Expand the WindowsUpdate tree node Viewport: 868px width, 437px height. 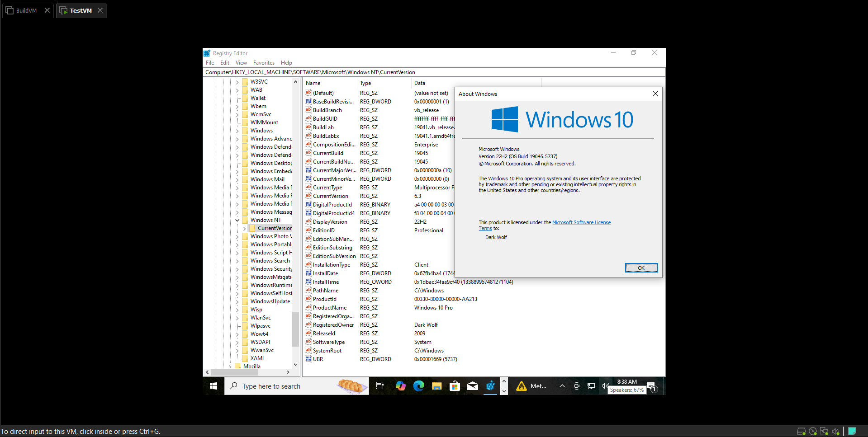coord(237,301)
